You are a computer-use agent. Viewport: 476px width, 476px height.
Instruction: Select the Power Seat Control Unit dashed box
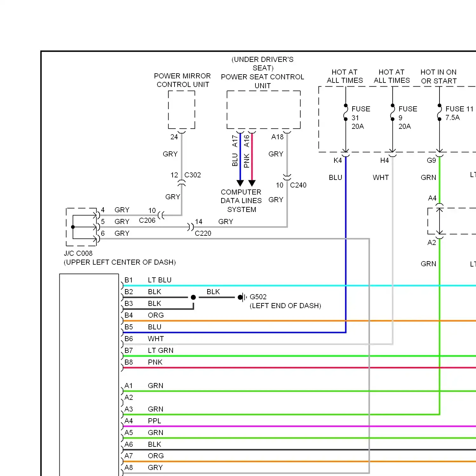pyautogui.click(x=264, y=110)
